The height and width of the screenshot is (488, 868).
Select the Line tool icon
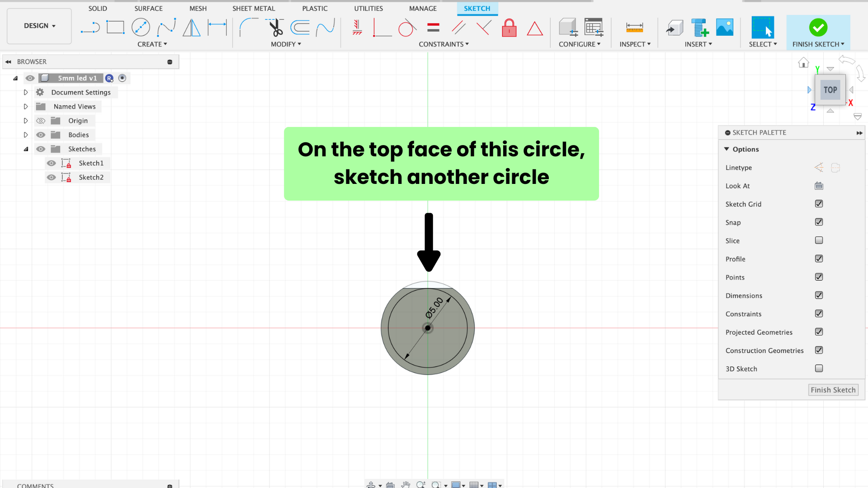90,28
